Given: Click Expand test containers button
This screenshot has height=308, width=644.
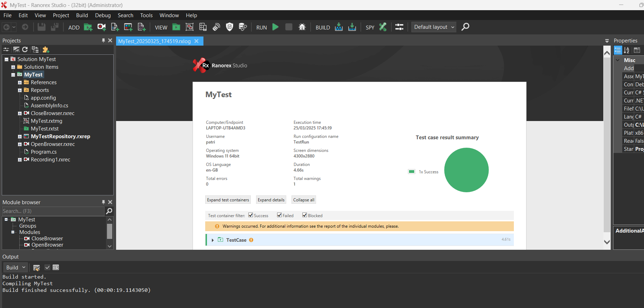Looking at the screenshot, I should 228,200.
